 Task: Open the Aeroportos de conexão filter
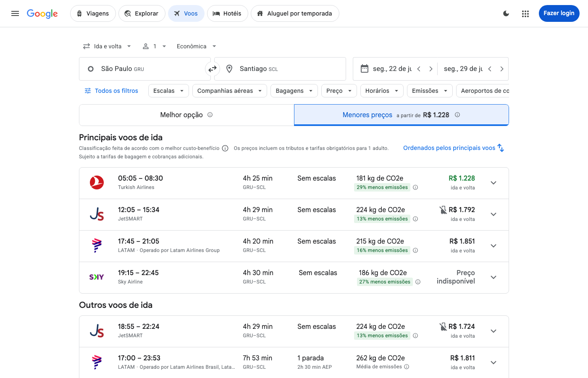pos(483,91)
